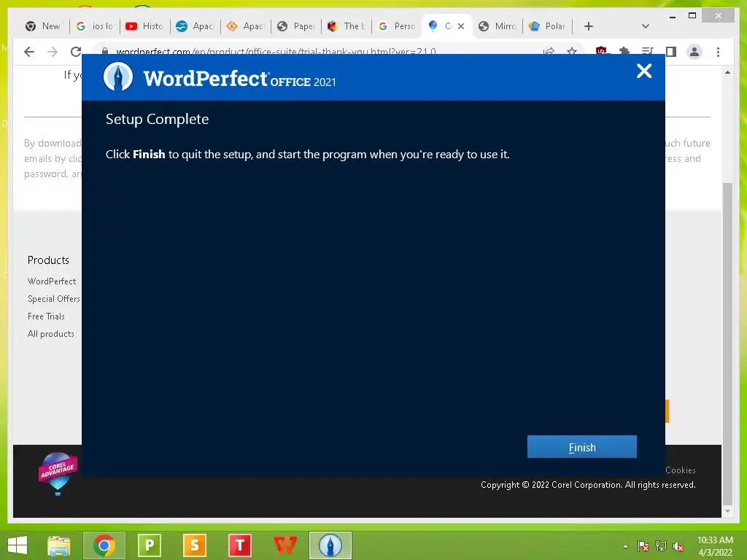This screenshot has height=560, width=747.
Task: Open the uBlock Origin extension icon
Action: tap(601, 51)
